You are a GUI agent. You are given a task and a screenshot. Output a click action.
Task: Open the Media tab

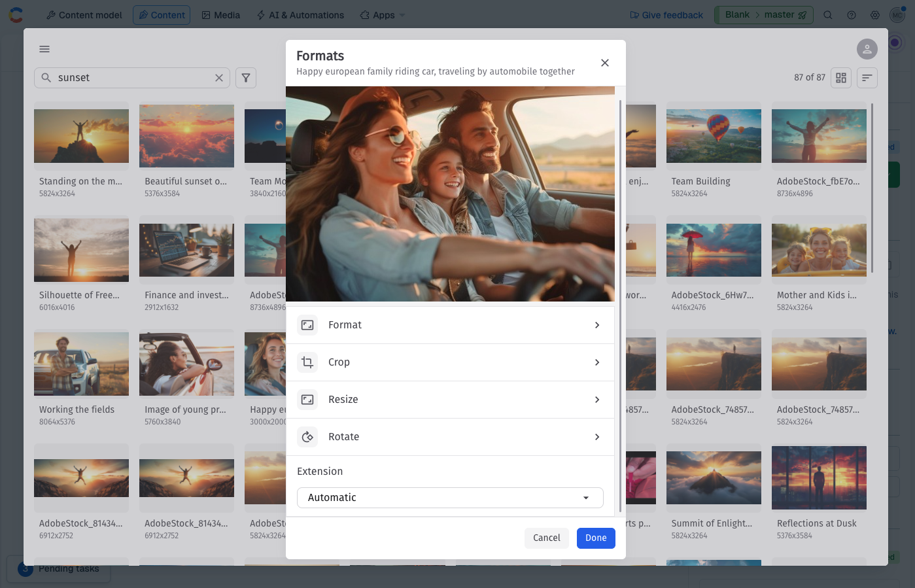(x=220, y=15)
